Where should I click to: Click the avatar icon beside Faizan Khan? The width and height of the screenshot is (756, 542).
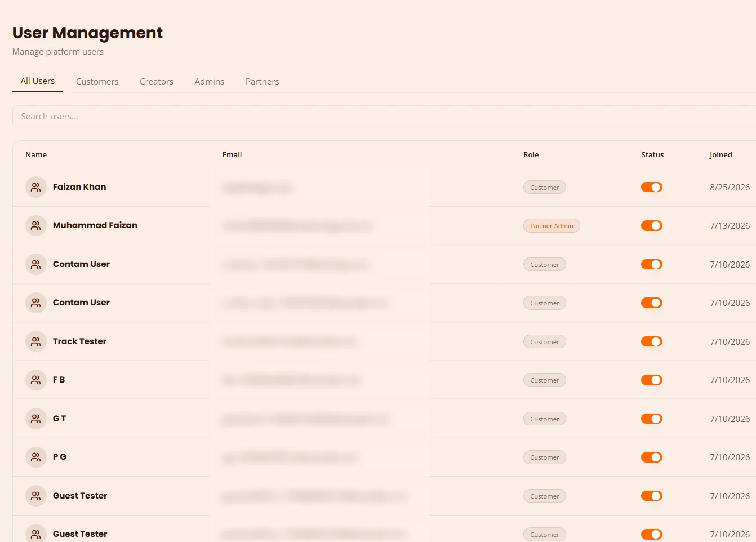coord(35,187)
